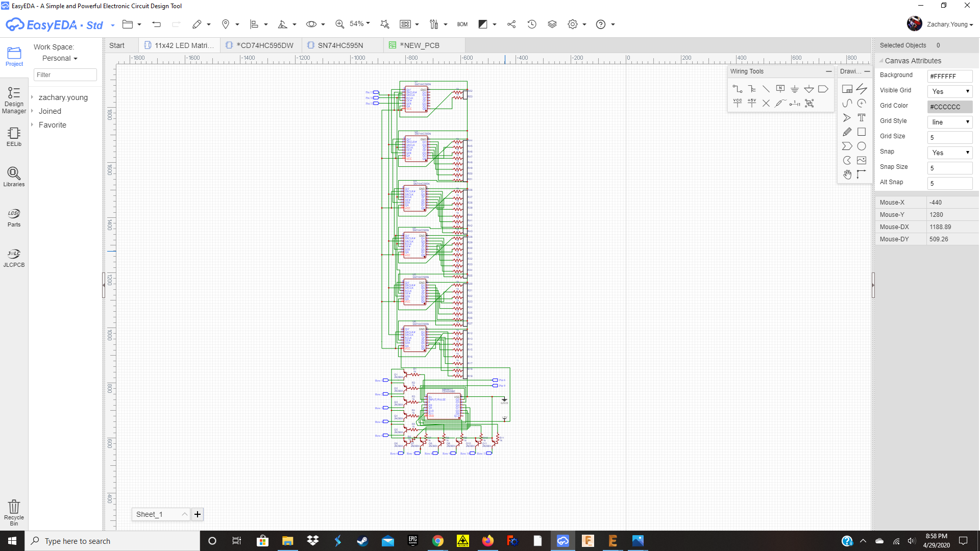Select the Ground symbol tool
The width and height of the screenshot is (980, 551).
tap(795, 89)
